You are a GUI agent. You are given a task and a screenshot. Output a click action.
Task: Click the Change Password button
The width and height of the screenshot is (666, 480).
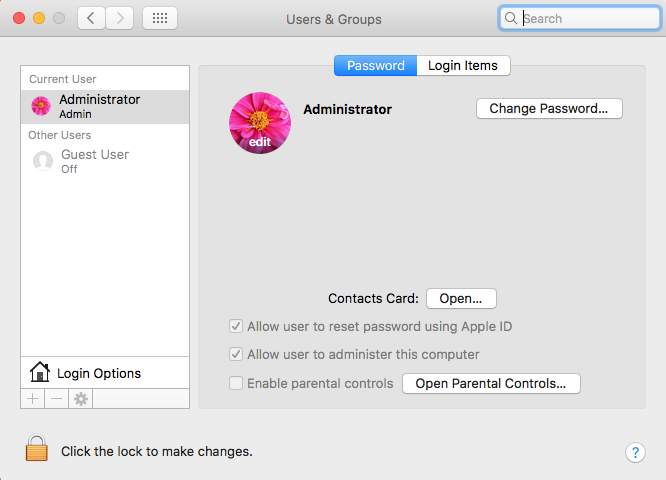549,108
